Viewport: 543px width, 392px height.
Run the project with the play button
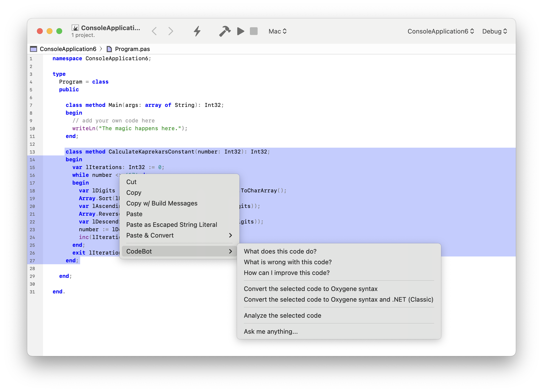[x=241, y=31]
